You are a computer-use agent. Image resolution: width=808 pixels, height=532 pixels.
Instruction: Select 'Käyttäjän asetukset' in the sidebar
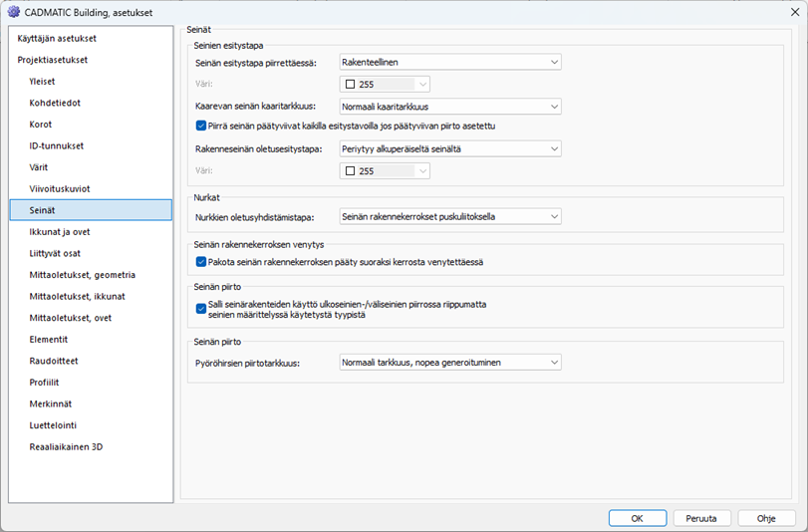57,38
